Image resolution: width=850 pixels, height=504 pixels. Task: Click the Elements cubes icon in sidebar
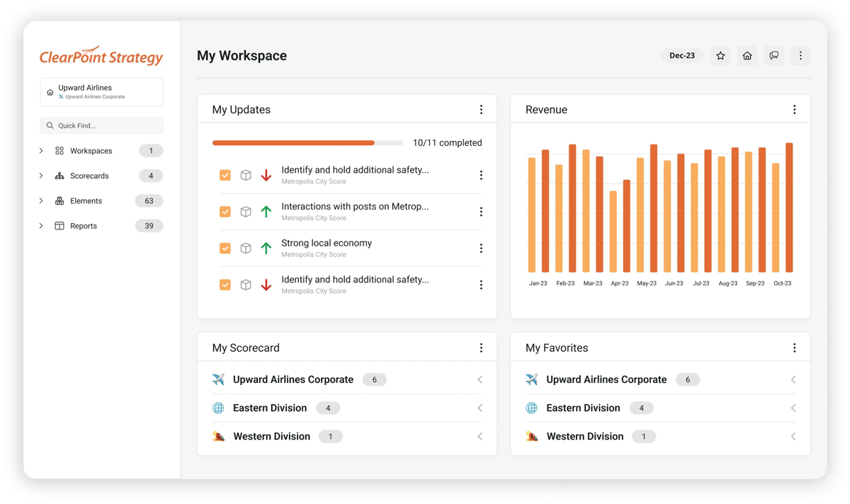(x=59, y=201)
